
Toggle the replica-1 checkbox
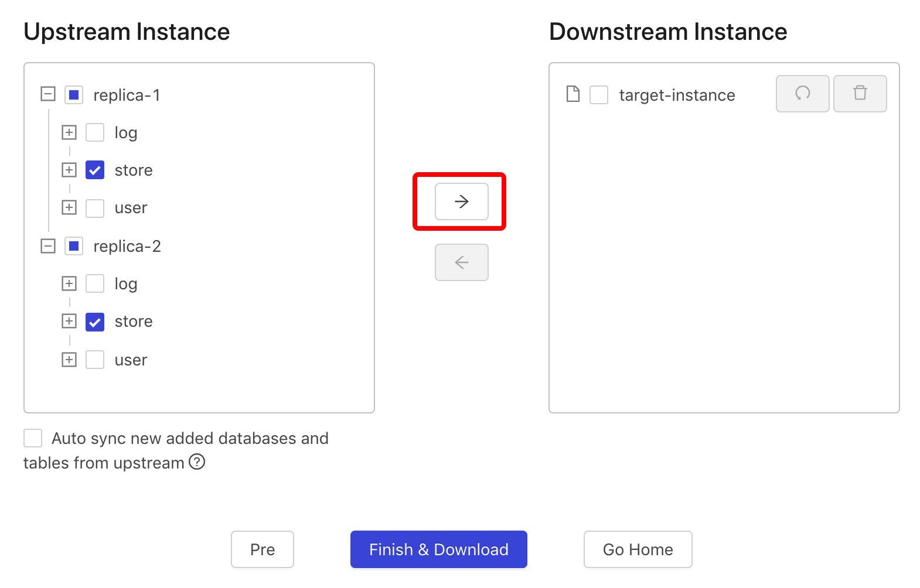click(74, 94)
